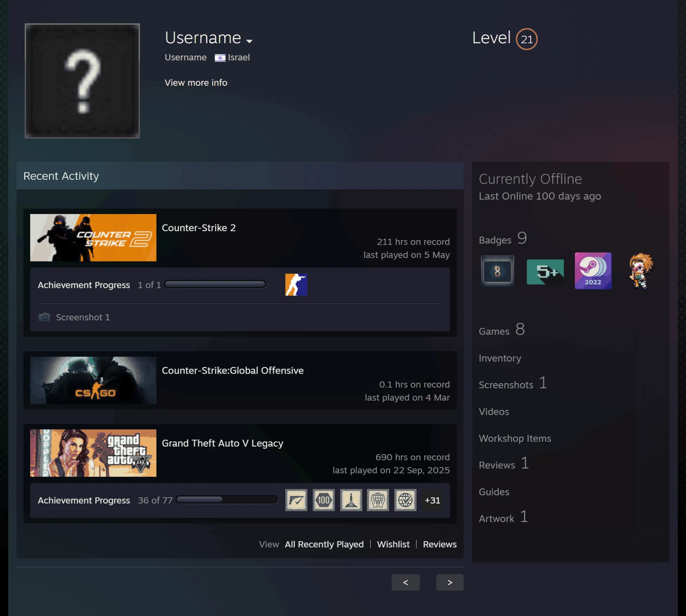Open Inventory in the sidebar
686x616 pixels.
coord(500,358)
